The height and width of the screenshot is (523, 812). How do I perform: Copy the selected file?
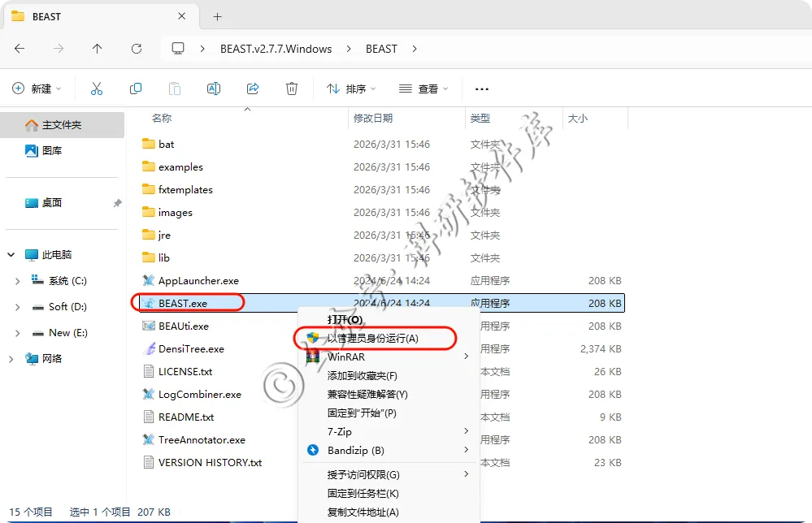click(136, 89)
